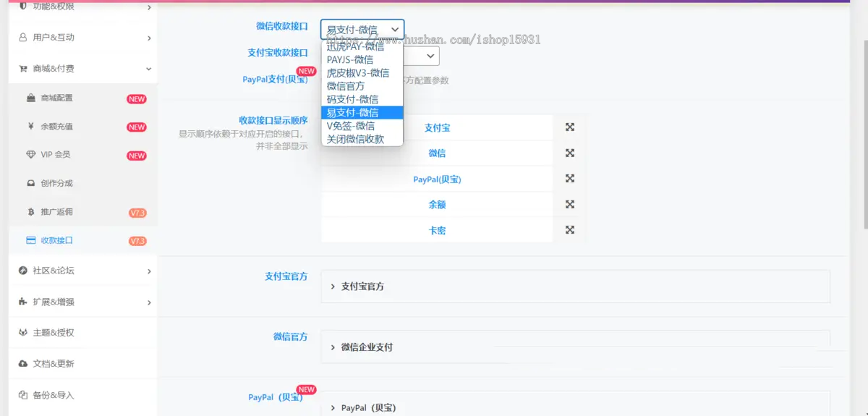Click the 微信 sort order item
Screen dimensions: 868x416
click(x=437, y=153)
